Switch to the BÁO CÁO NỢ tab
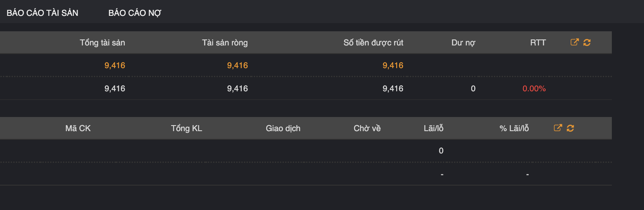The height and width of the screenshot is (210, 644). click(135, 13)
